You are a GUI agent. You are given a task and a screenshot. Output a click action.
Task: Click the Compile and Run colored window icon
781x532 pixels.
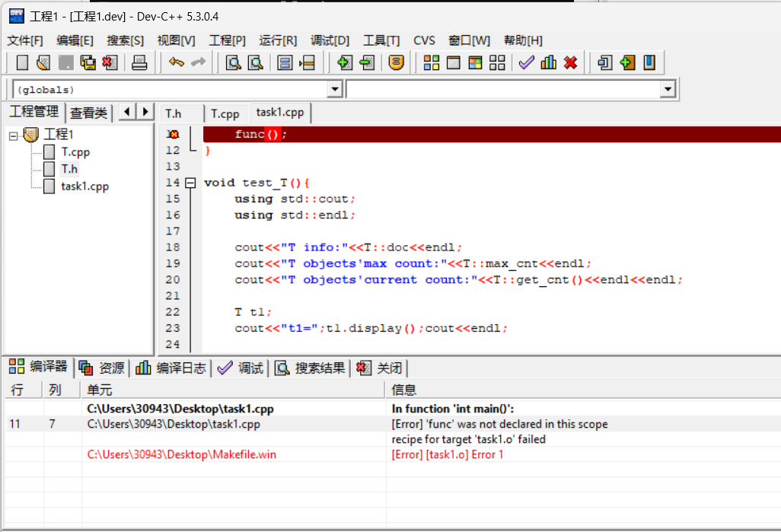pyautogui.click(x=475, y=62)
